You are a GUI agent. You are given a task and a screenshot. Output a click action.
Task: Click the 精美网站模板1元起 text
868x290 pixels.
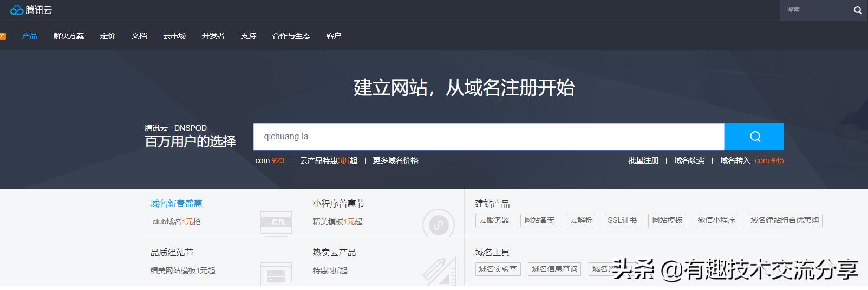point(182,270)
